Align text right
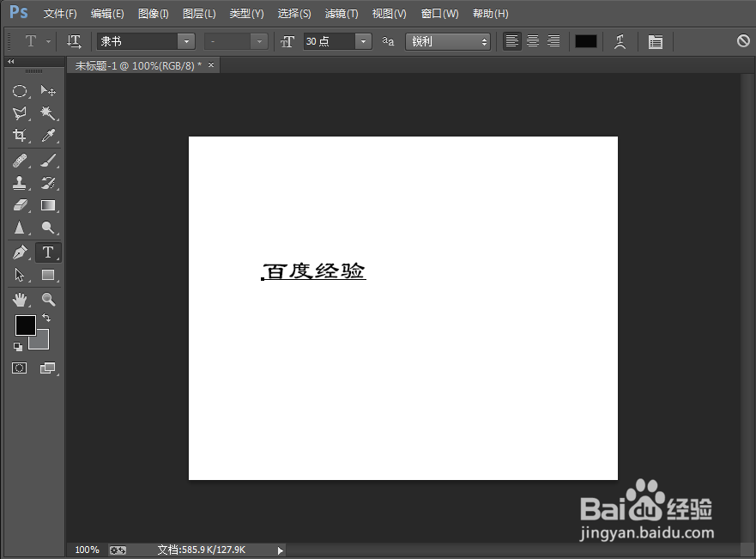756x559 pixels. pos(553,41)
